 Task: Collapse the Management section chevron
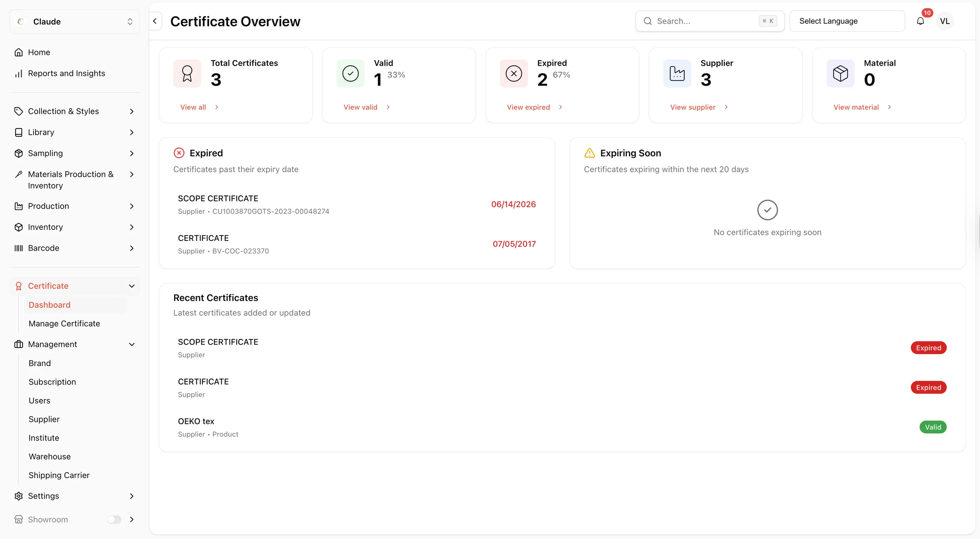point(131,345)
